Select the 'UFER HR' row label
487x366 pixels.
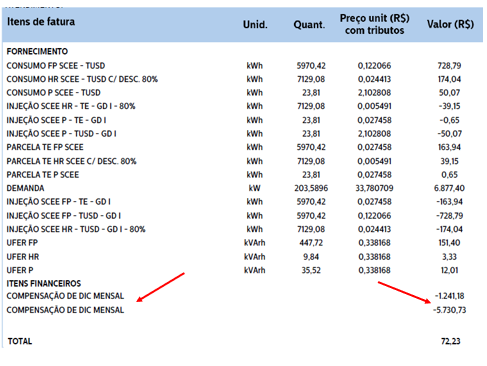click(23, 257)
